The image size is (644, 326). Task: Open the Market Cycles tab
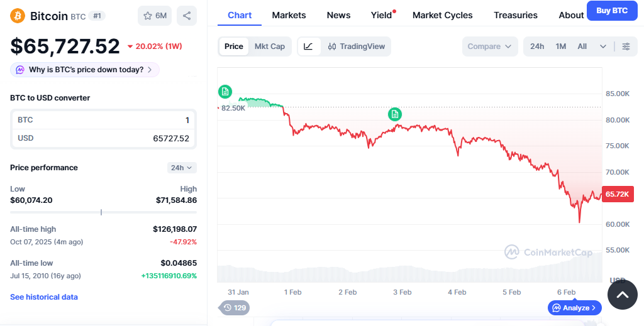click(442, 15)
